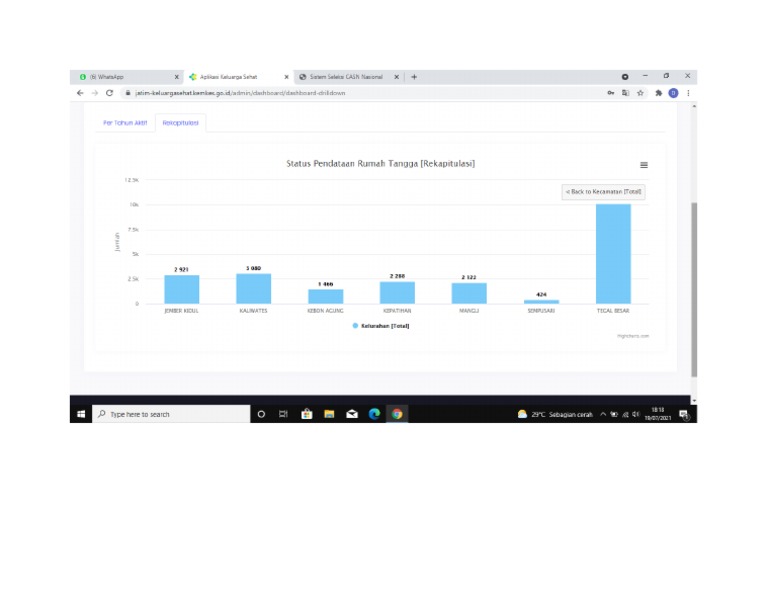Open the chart hamburger context menu
The image size is (768, 594).
(x=644, y=165)
